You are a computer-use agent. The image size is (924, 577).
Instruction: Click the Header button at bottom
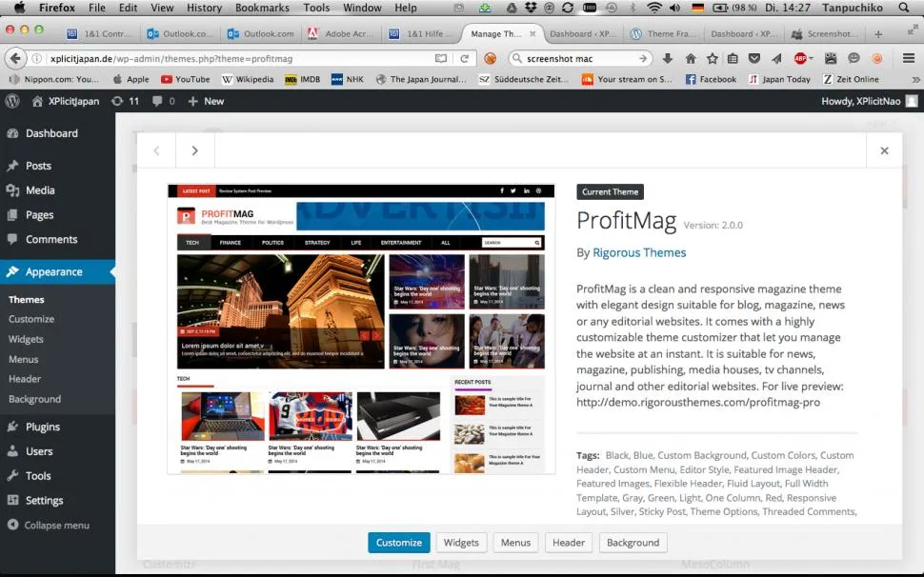tap(569, 543)
